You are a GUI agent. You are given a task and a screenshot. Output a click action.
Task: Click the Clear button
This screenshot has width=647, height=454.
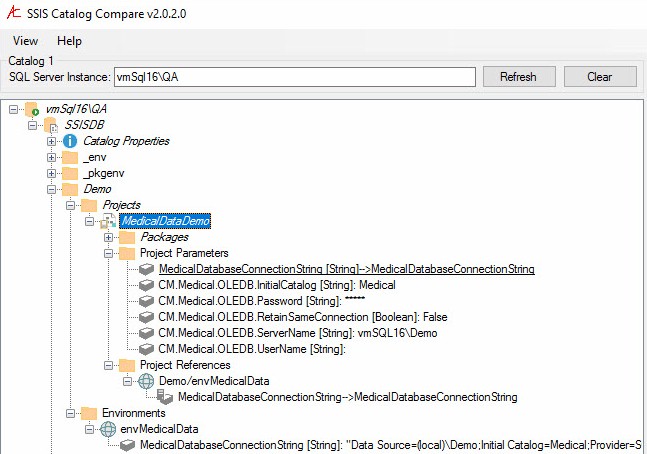click(x=600, y=77)
